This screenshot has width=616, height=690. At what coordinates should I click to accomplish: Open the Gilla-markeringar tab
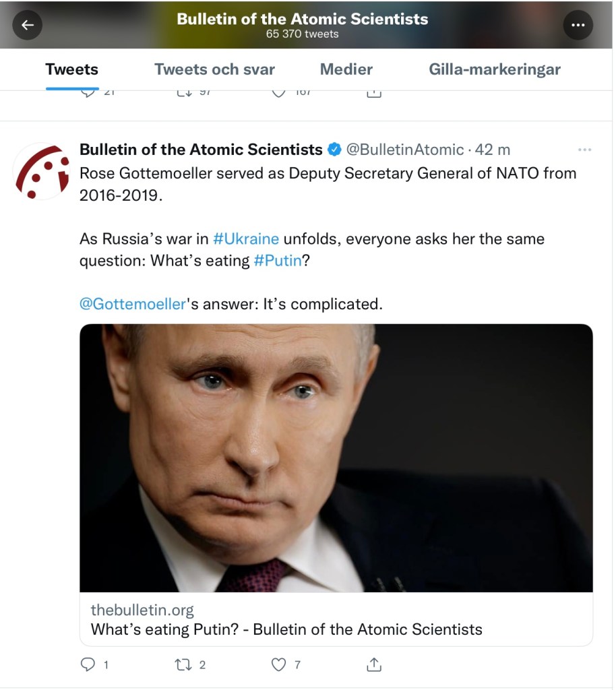495,69
